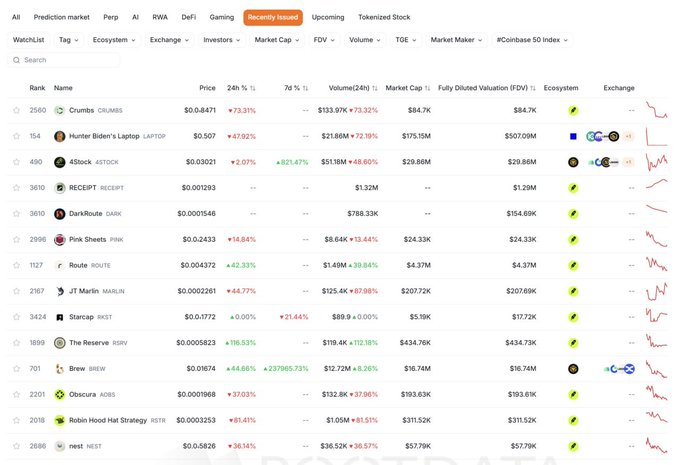Click the JT Marlin token logo

click(59, 291)
